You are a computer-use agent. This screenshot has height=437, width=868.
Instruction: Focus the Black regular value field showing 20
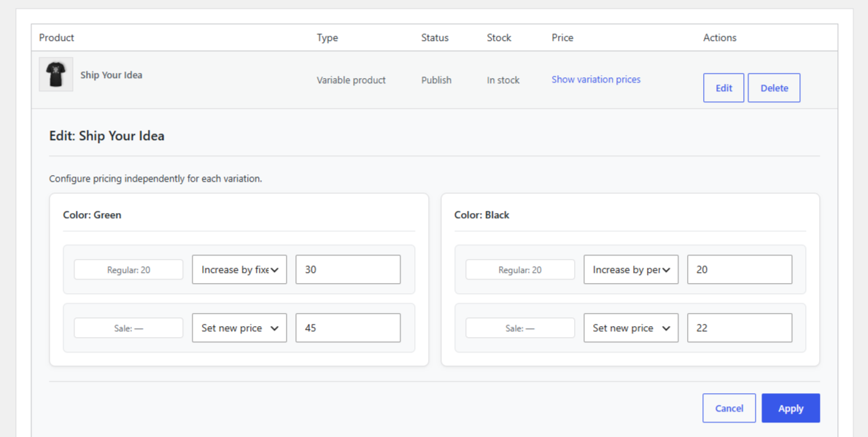point(740,270)
